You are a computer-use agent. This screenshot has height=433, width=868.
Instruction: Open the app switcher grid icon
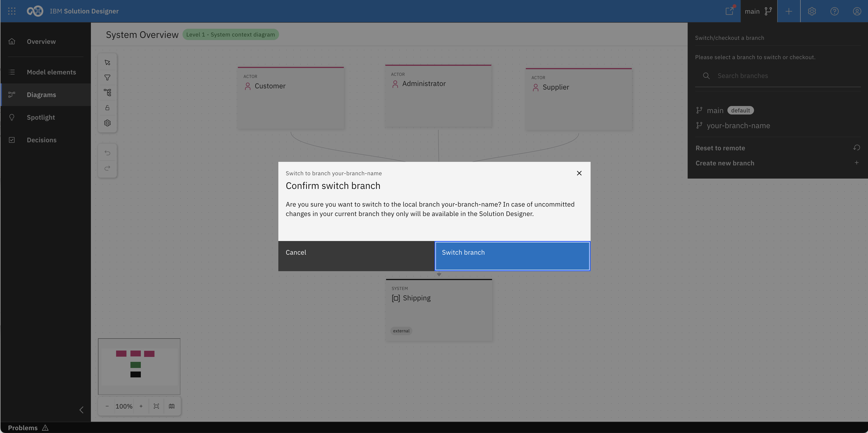[12, 11]
